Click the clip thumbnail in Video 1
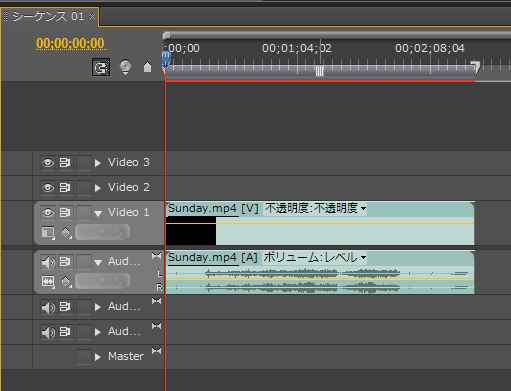This screenshot has height=391, width=511. pos(191,231)
